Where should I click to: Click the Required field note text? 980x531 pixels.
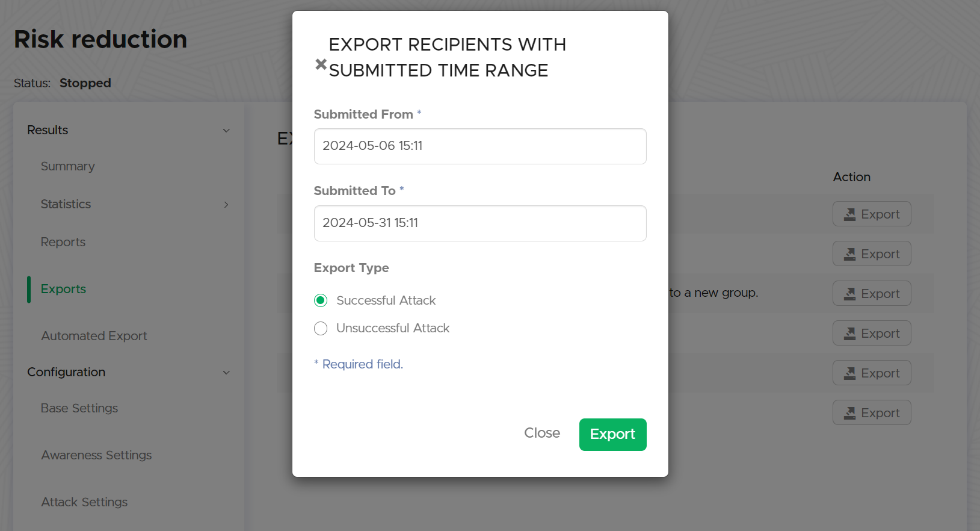[x=359, y=364]
